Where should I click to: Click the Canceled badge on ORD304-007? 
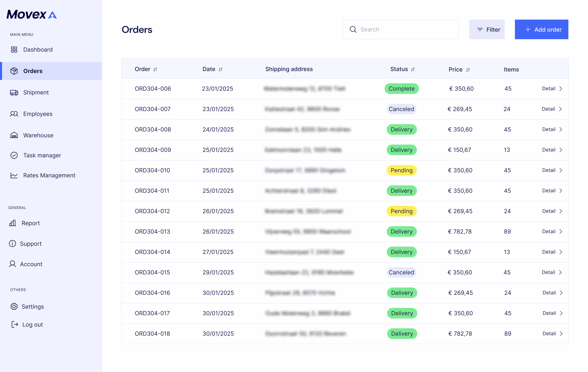pyautogui.click(x=401, y=109)
